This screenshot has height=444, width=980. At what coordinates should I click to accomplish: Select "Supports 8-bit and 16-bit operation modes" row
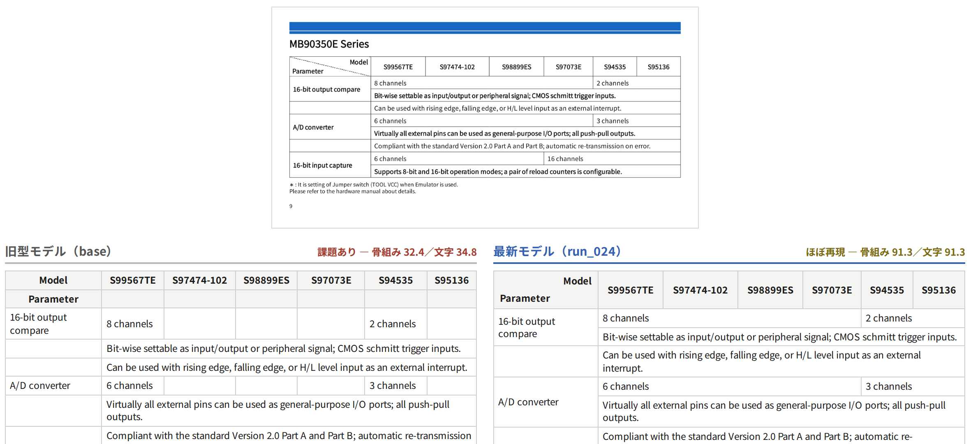[x=526, y=171]
